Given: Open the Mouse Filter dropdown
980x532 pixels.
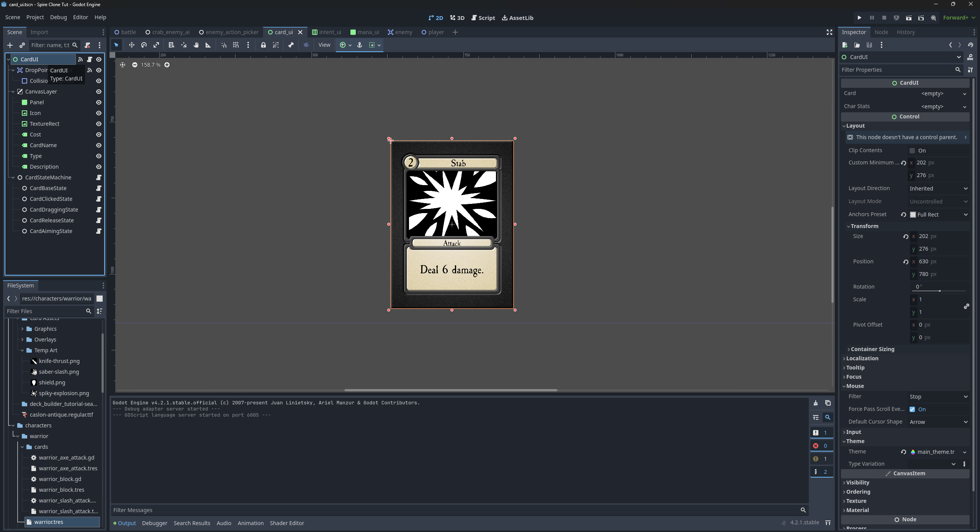Looking at the screenshot, I should 938,397.
